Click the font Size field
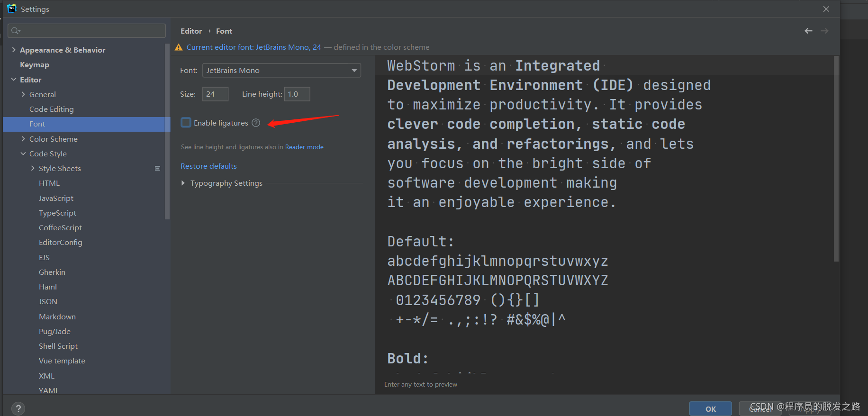The height and width of the screenshot is (416, 868). click(x=215, y=94)
